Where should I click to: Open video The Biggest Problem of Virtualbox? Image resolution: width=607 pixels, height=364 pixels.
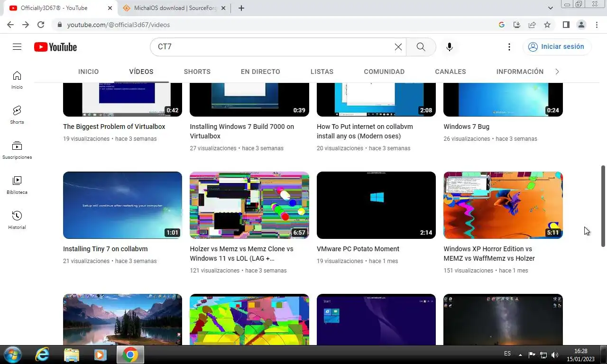(114, 127)
